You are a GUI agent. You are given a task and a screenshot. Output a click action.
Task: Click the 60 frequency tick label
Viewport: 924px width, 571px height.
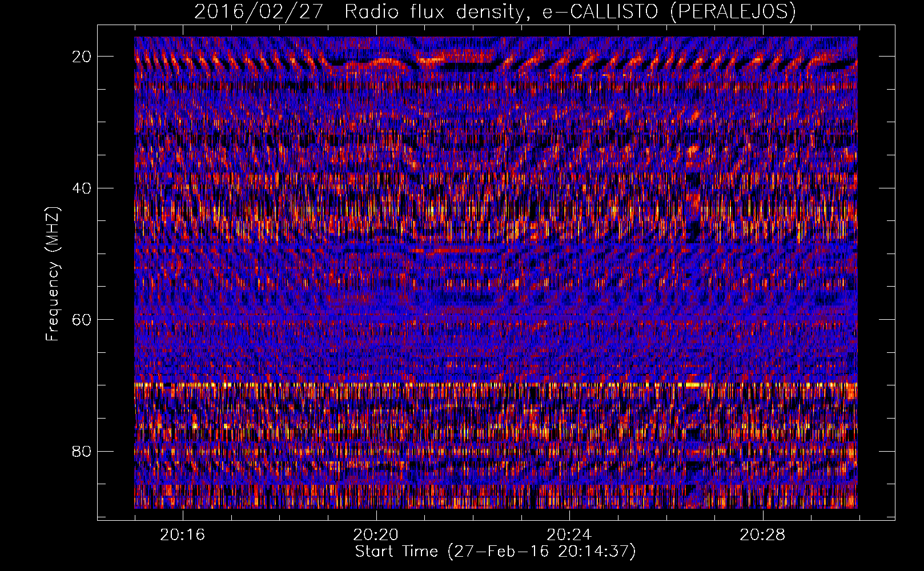pyautogui.click(x=82, y=320)
